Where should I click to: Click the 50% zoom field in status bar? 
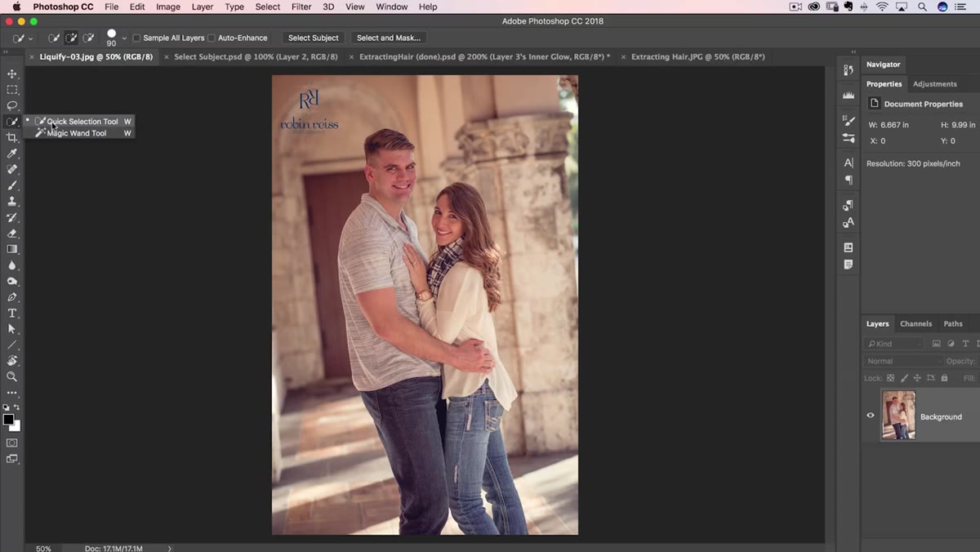tap(43, 548)
